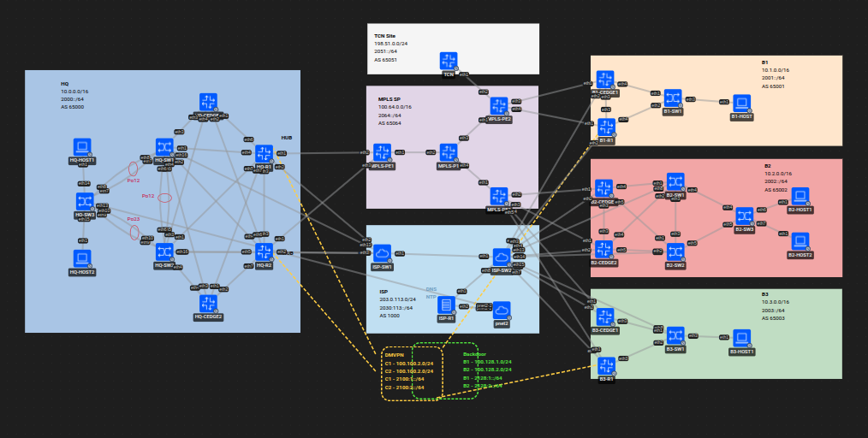The width and height of the screenshot is (868, 438).
Task: Click the DMVPN heading text
Action: click(395, 354)
